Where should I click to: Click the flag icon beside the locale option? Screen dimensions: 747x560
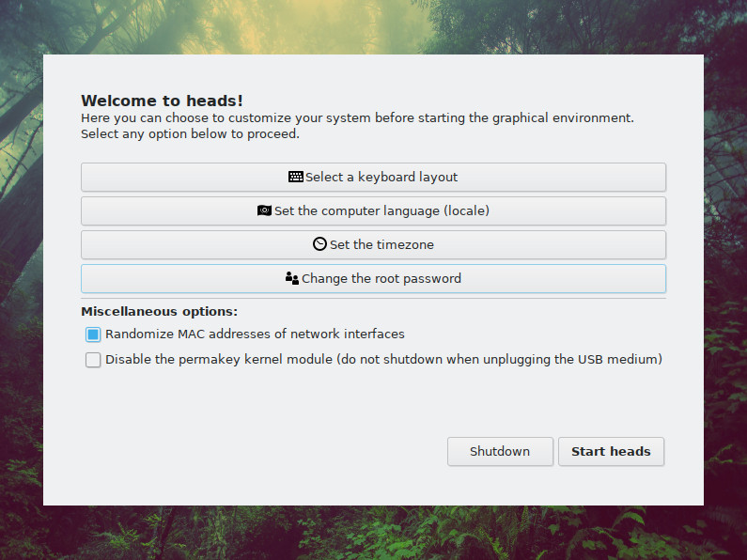tap(264, 210)
